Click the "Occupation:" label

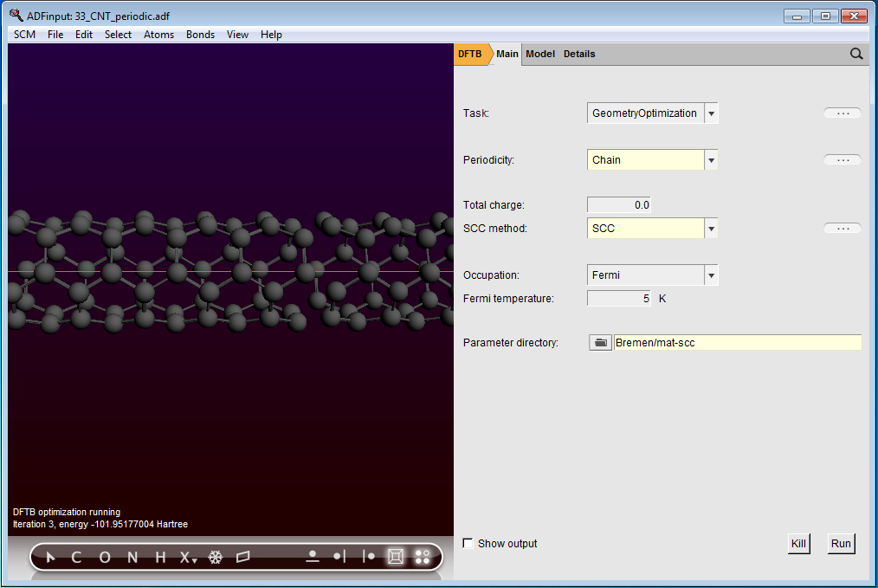coord(491,275)
